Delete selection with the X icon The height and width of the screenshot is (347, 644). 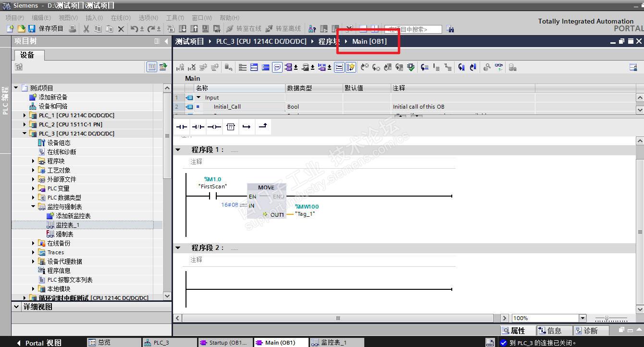(121, 29)
